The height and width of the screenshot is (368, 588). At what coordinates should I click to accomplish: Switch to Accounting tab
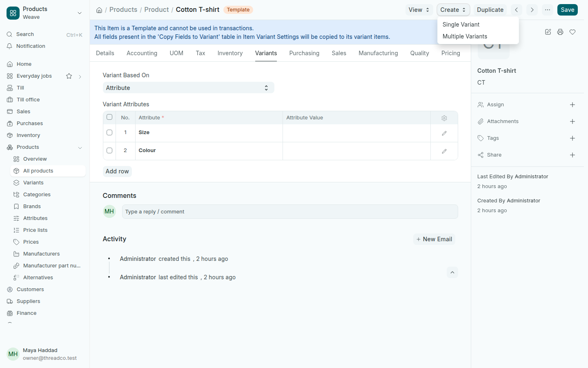142,53
